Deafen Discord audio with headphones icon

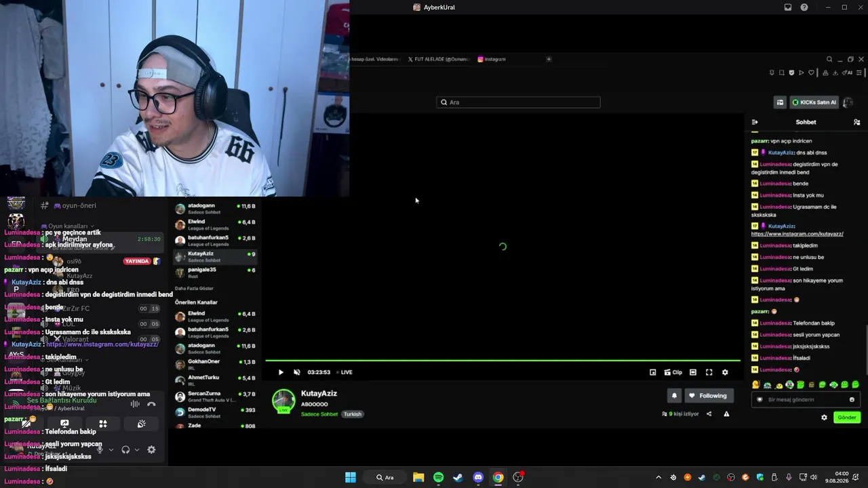point(125,449)
